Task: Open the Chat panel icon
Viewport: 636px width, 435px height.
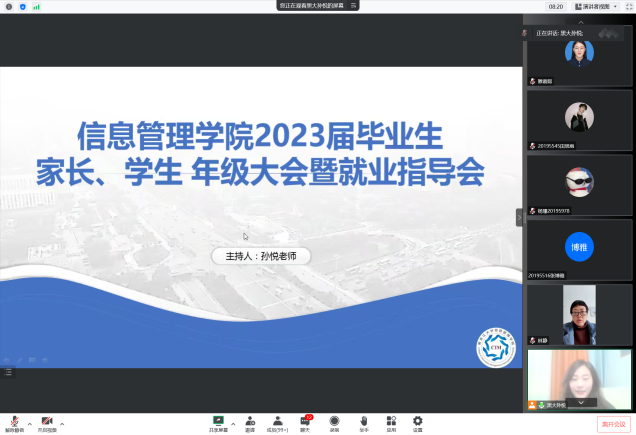Action: (x=305, y=422)
